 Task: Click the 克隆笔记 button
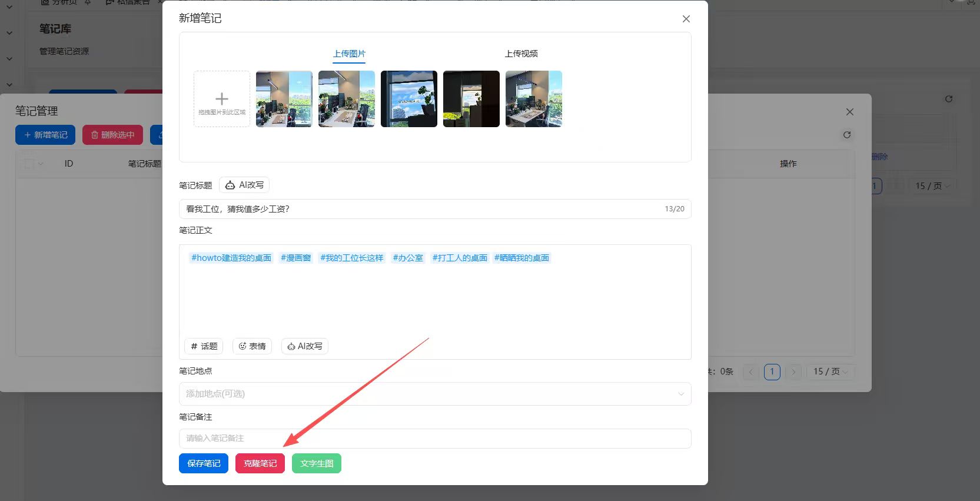(260, 463)
